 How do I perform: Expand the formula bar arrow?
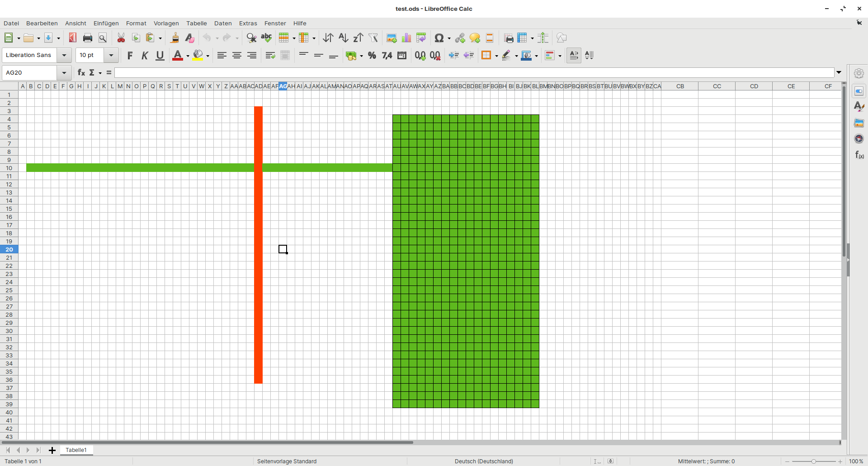(839, 72)
